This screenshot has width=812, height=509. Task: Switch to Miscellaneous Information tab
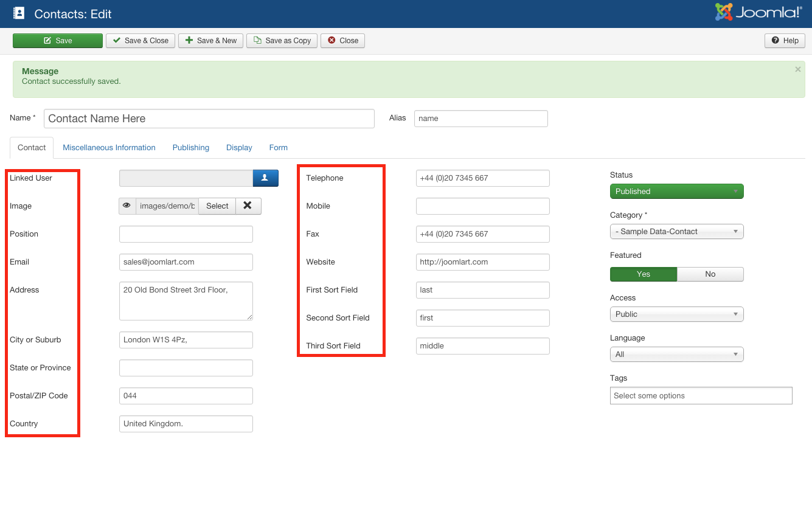point(109,148)
